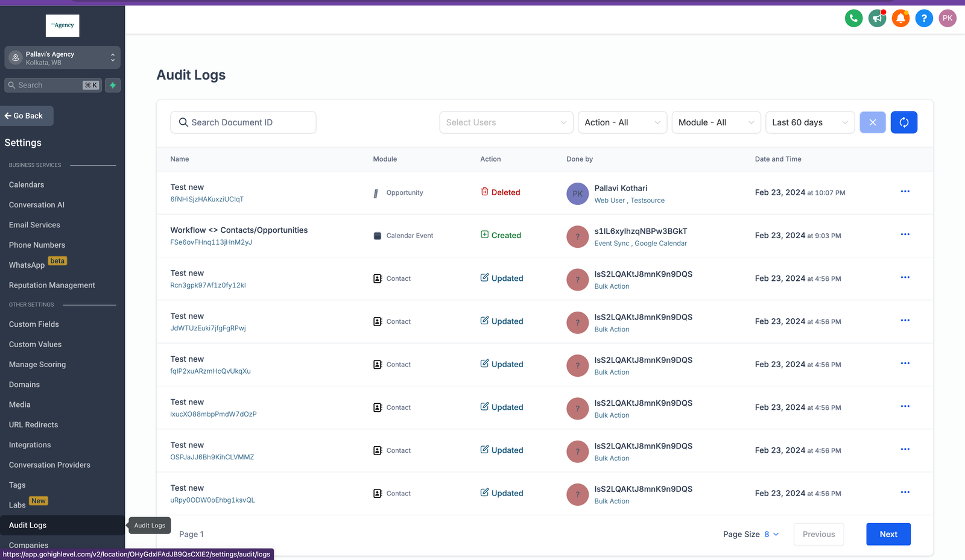Image resolution: width=965 pixels, height=560 pixels.
Task: Open Custom Fields in settings sidebar
Action: click(34, 324)
